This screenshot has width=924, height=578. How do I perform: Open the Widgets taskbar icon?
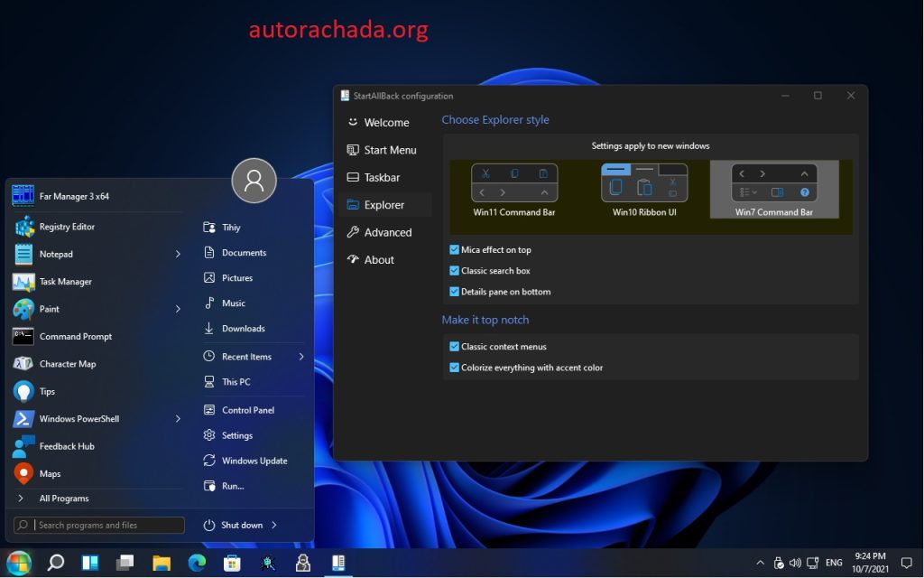point(90,564)
